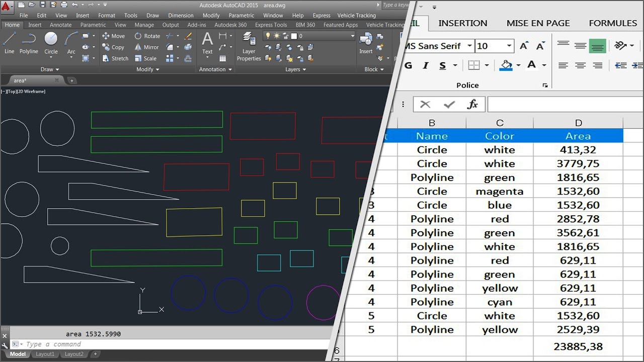Screen dimensions: 644x362
Task: Click Excel fill color paint bucket
Action: point(506,65)
